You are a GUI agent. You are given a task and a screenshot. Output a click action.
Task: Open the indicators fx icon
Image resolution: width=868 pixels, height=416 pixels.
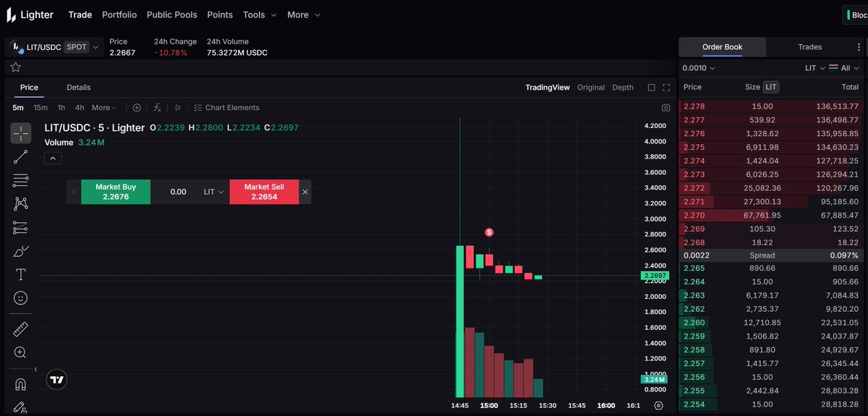[157, 108]
